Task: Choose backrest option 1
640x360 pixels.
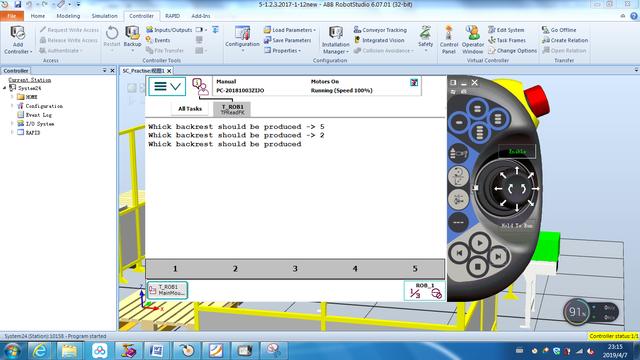Action: tap(175, 269)
